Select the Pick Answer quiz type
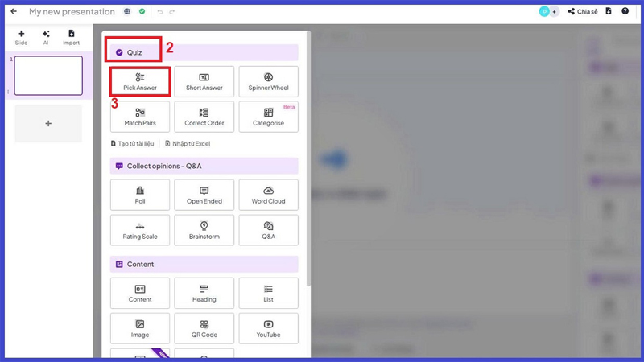644x362 pixels. 140,82
